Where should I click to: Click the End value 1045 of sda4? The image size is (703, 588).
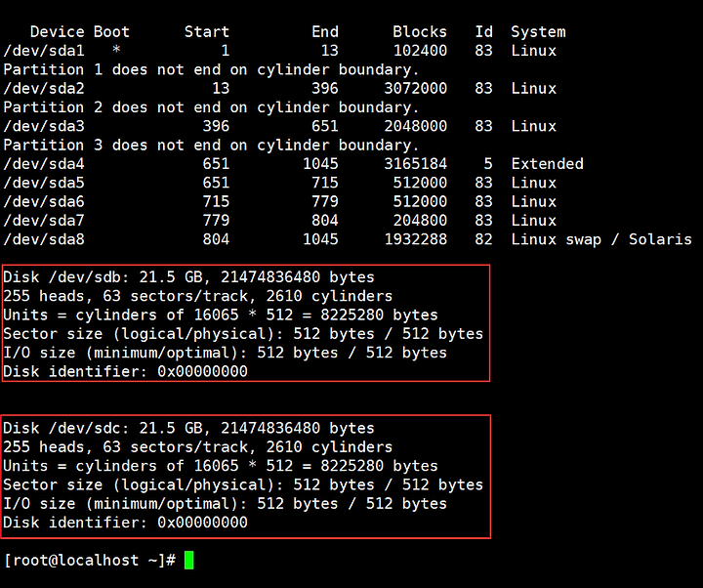click(x=320, y=164)
